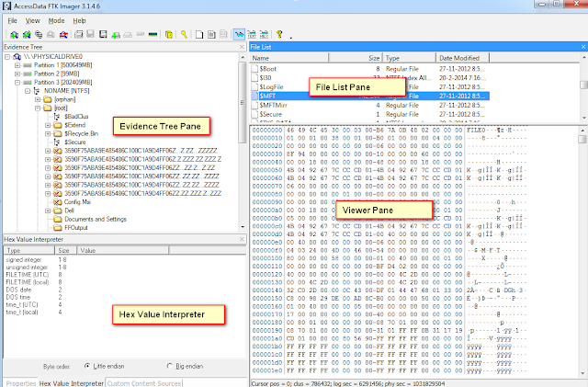This screenshot has width=588, height=387.
Task: Click Remove All Evidence Items red icon
Action: (x=63, y=35)
